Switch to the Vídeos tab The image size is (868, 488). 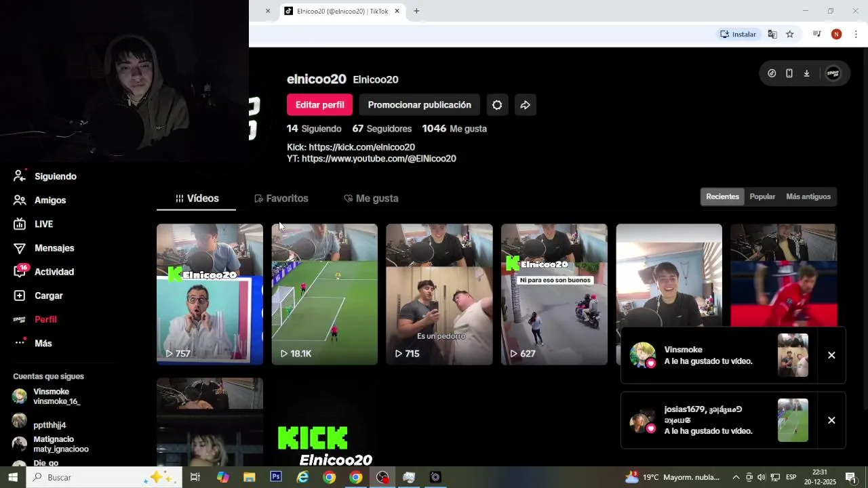coord(197,199)
